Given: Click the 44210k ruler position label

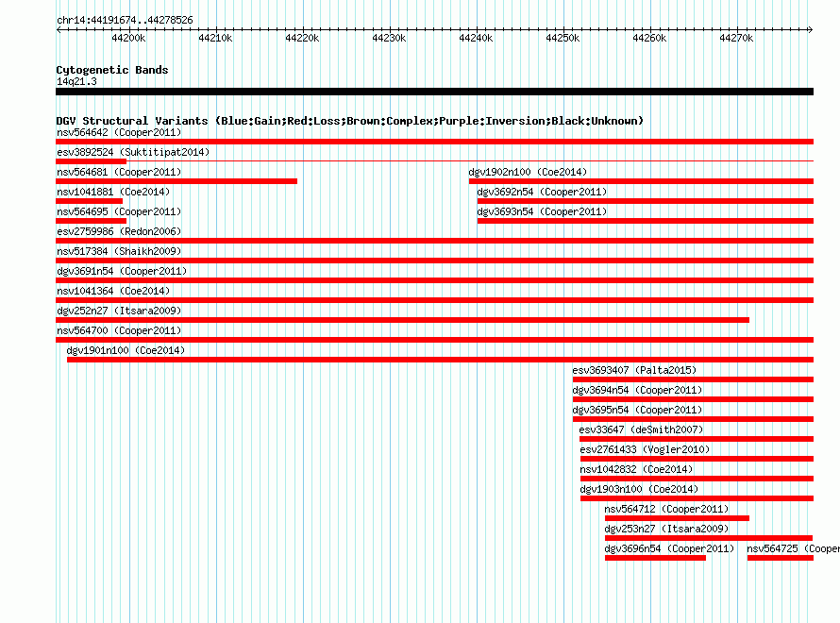Looking at the screenshot, I should 215,38.
